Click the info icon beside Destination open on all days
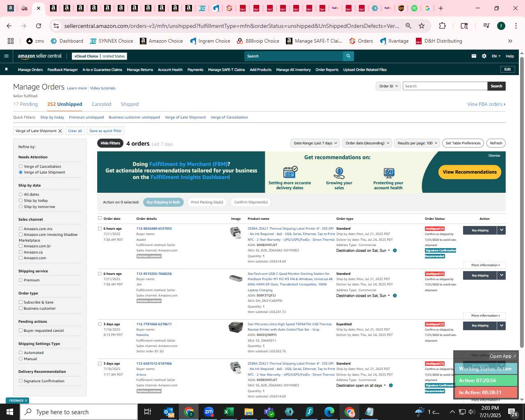This screenshot has height=420, width=525. pyautogui.click(x=390, y=386)
